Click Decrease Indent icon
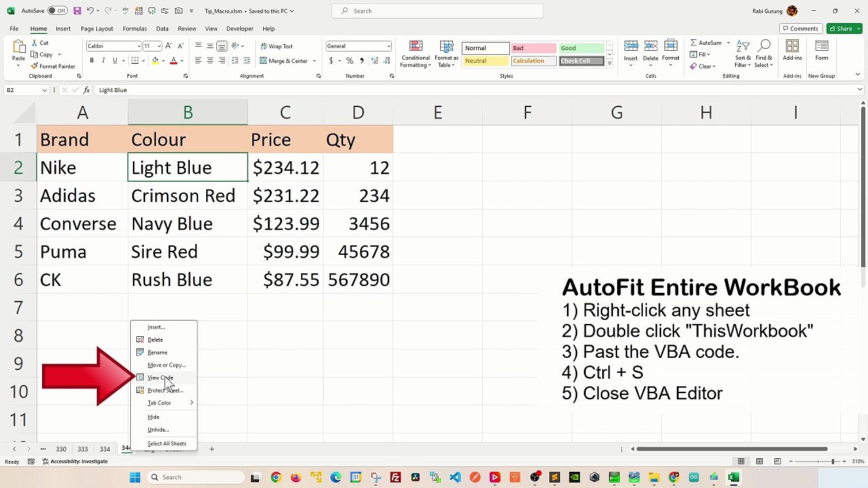The height and width of the screenshot is (488, 868). pyautogui.click(x=235, y=60)
